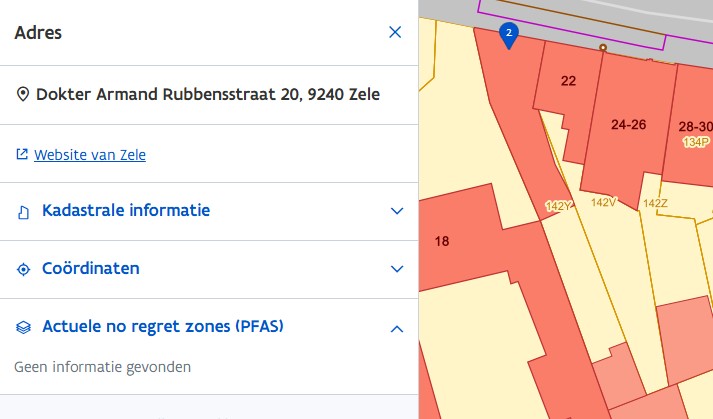Image resolution: width=713 pixels, height=419 pixels.
Task: Close the Adres panel
Action: [x=395, y=32]
